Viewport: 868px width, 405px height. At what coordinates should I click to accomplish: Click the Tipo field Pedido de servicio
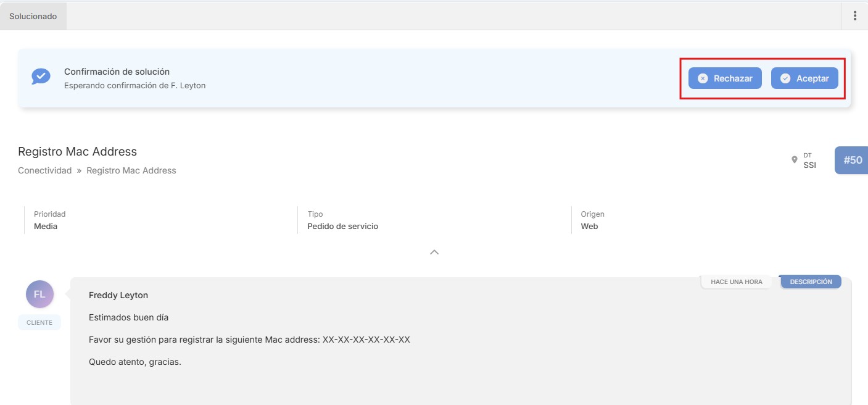342,227
